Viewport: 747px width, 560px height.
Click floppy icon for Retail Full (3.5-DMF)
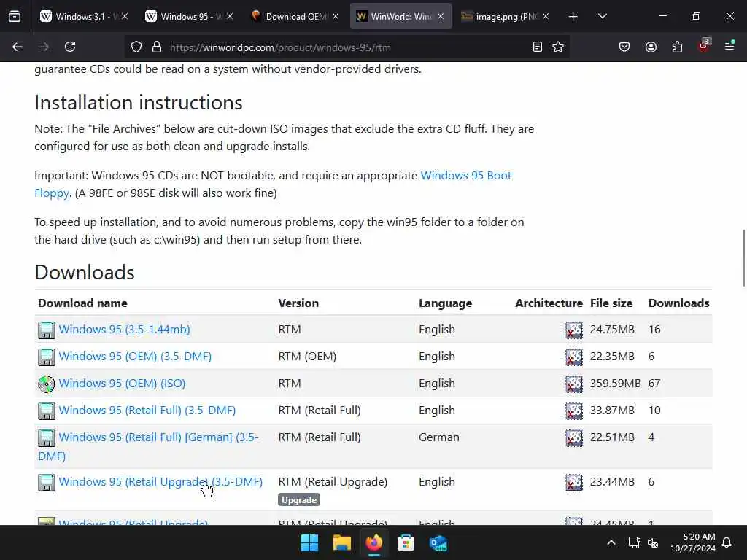(46, 411)
